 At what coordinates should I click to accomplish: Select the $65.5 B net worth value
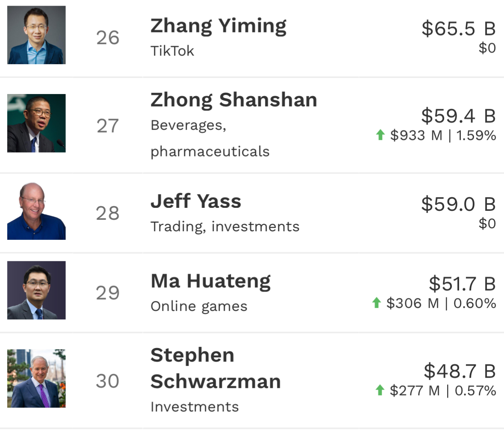[459, 28]
